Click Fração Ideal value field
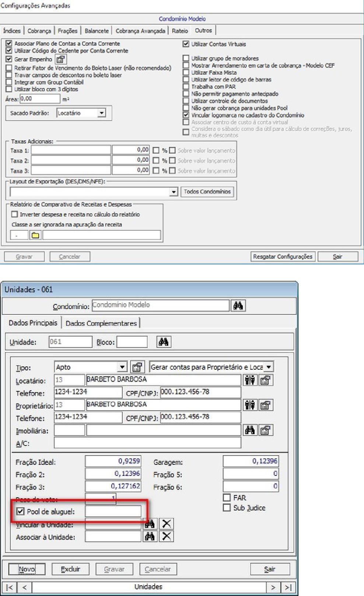This screenshot has height=596, width=364. [113, 461]
